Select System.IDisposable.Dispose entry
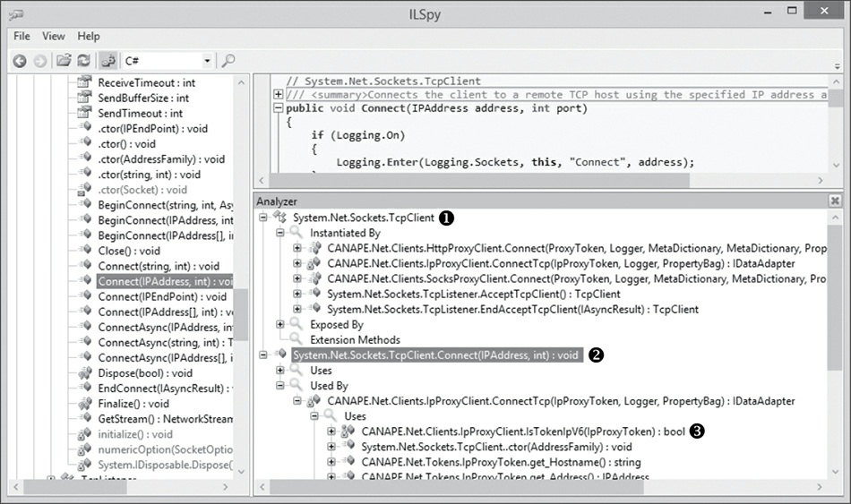Screen dimensions: 851x504 point(166,465)
